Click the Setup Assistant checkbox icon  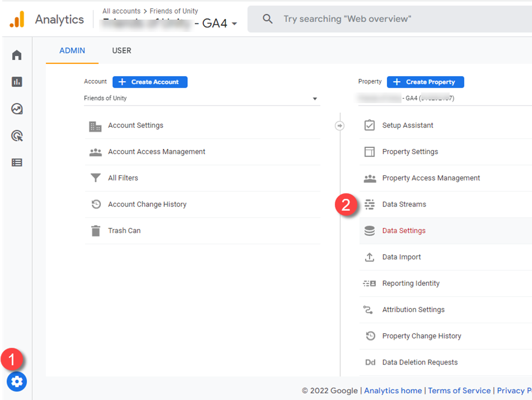369,125
